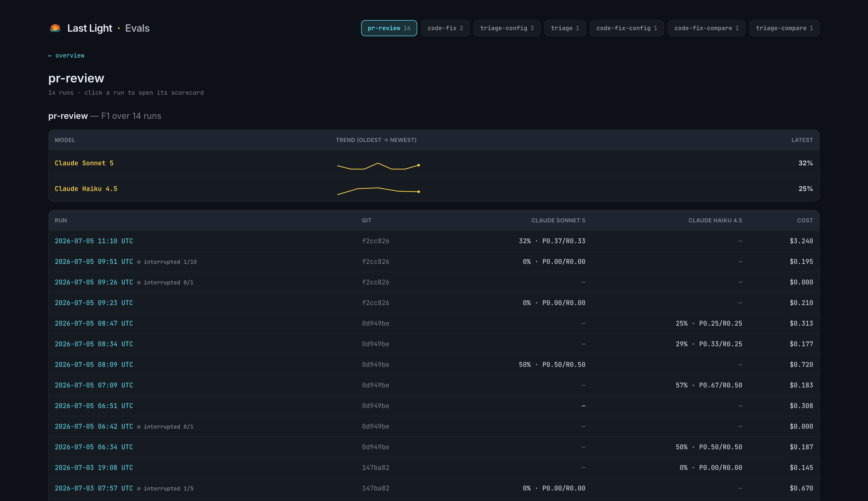Open run 2026-07-05 07:09 UTC

93,385
